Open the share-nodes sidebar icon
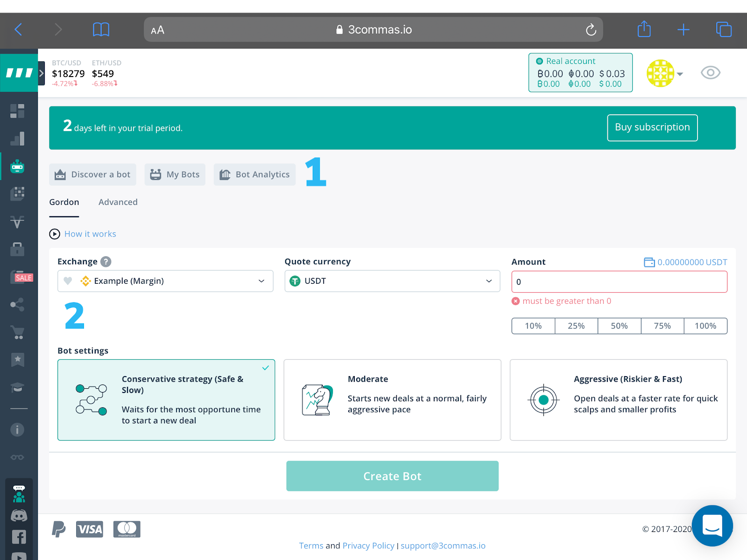The image size is (747, 560). tap(17, 305)
